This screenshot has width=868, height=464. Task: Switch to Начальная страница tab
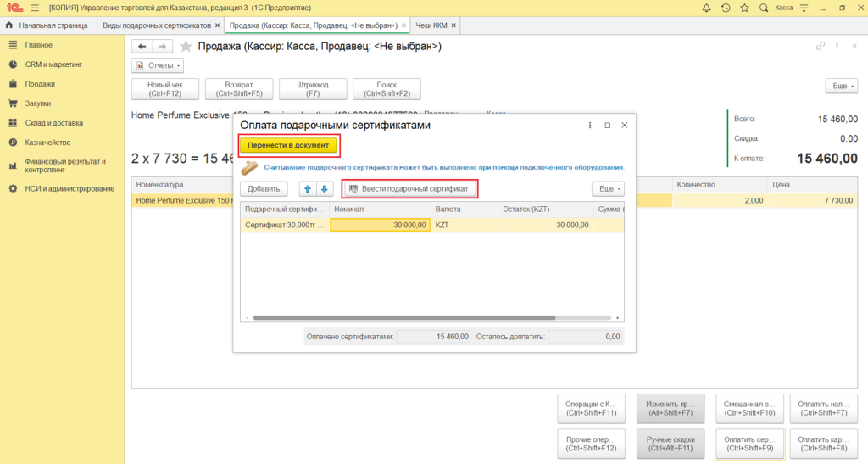coord(47,25)
